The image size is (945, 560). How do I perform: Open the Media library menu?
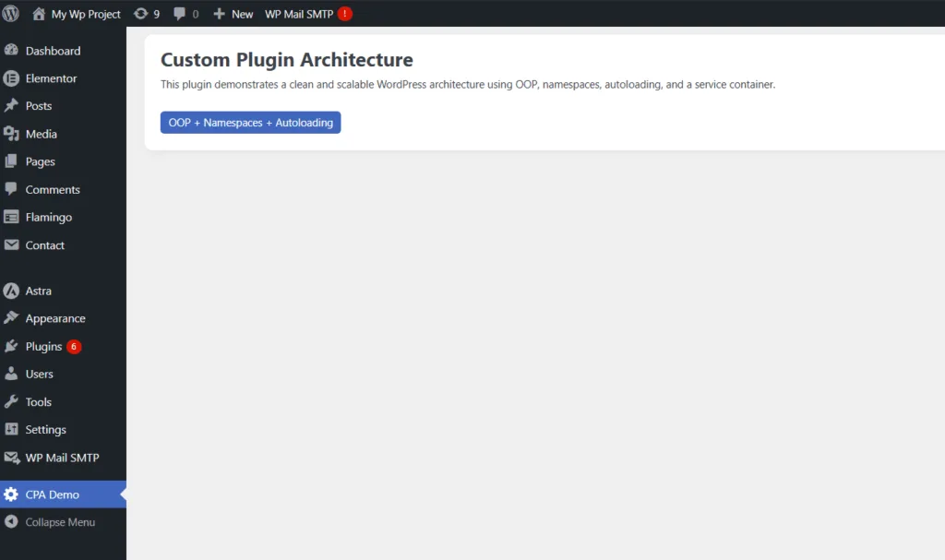tap(41, 134)
